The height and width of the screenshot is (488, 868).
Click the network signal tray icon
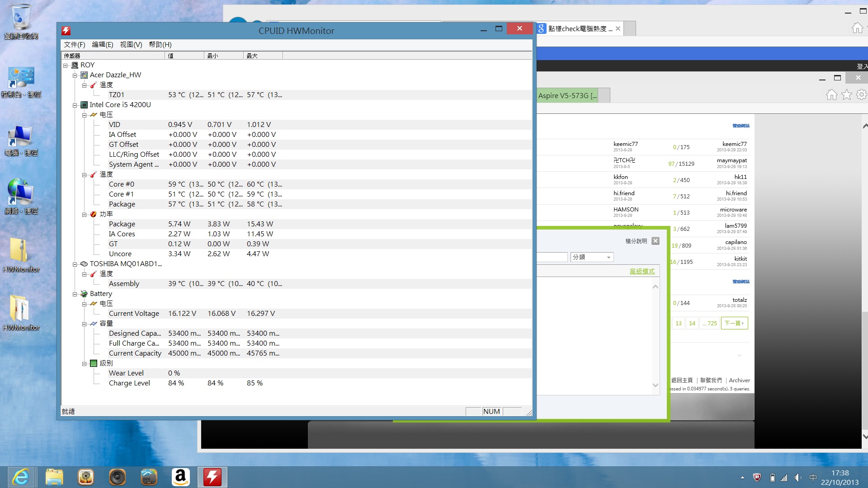click(x=784, y=478)
